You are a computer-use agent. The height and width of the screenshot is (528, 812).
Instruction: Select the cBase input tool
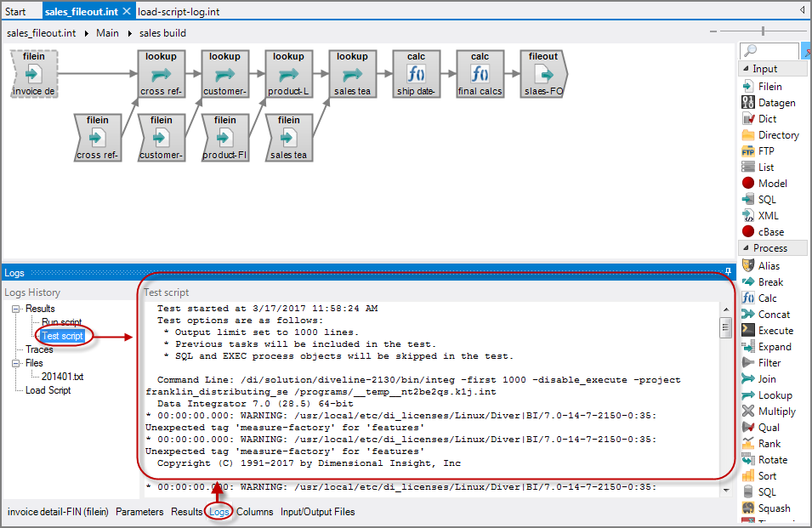click(x=768, y=231)
